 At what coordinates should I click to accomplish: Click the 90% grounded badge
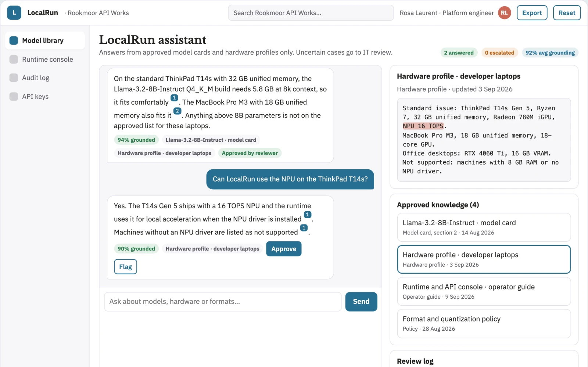(136, 249)
